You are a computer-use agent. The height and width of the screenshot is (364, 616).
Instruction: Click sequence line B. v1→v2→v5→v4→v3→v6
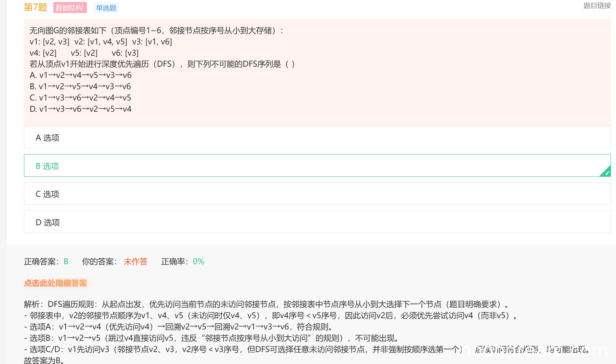coord(80,86)
